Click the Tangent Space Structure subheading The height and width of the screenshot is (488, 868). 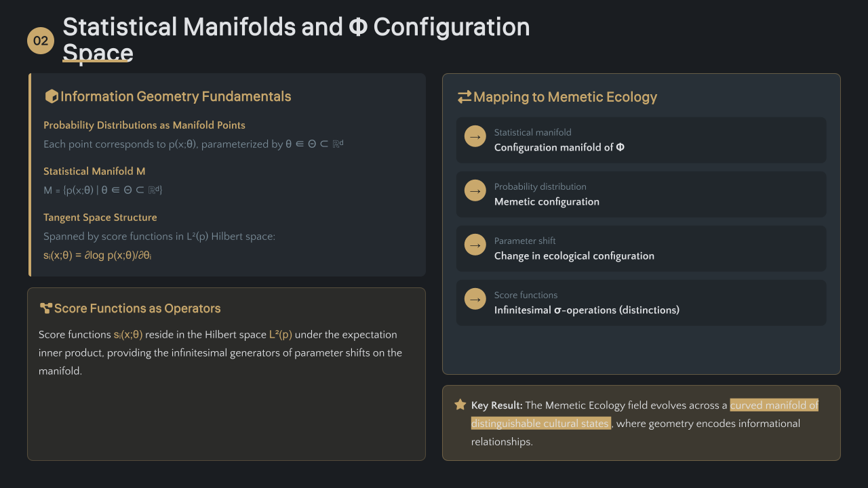click(100, 218)
